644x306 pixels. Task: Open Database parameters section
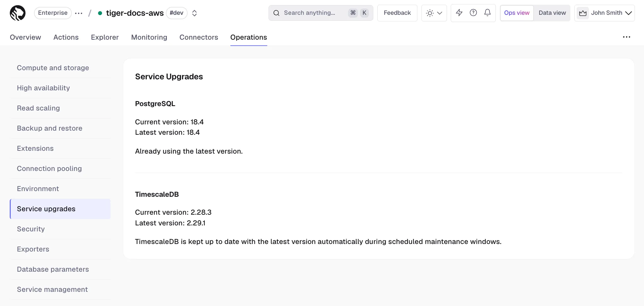click(60, 269)
